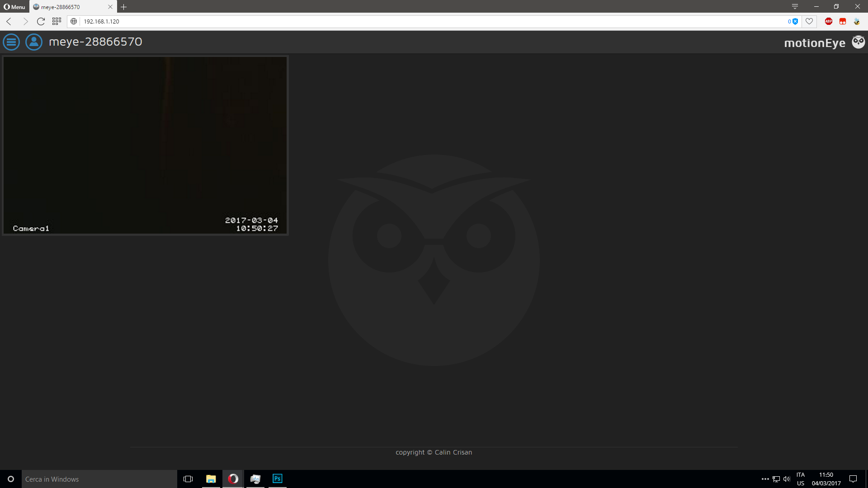
Task: Open the clock showing 11:50
Action: (826, 479)
